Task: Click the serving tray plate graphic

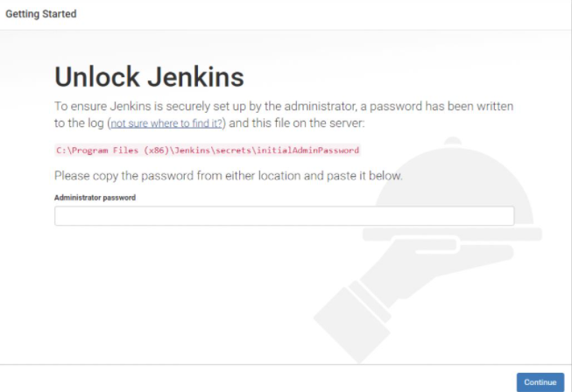Action: point(452,234)
